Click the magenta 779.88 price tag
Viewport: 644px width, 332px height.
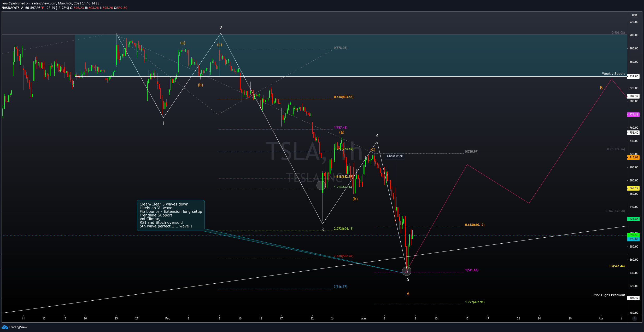tap(633, 115)
